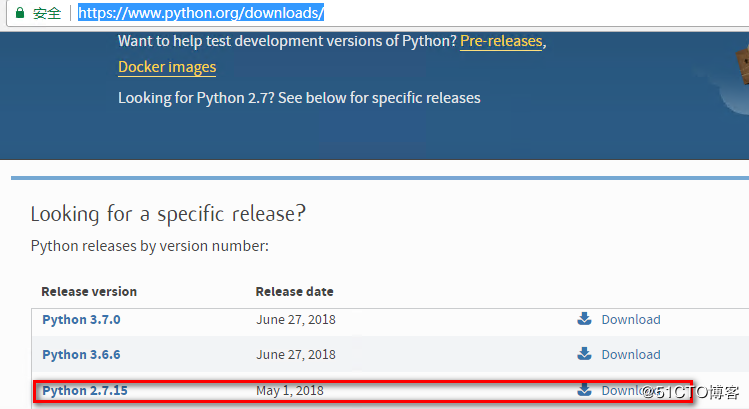Open the Python 3.7.0 release link
This screenshot has width=749, height=409.
(81, 320)
